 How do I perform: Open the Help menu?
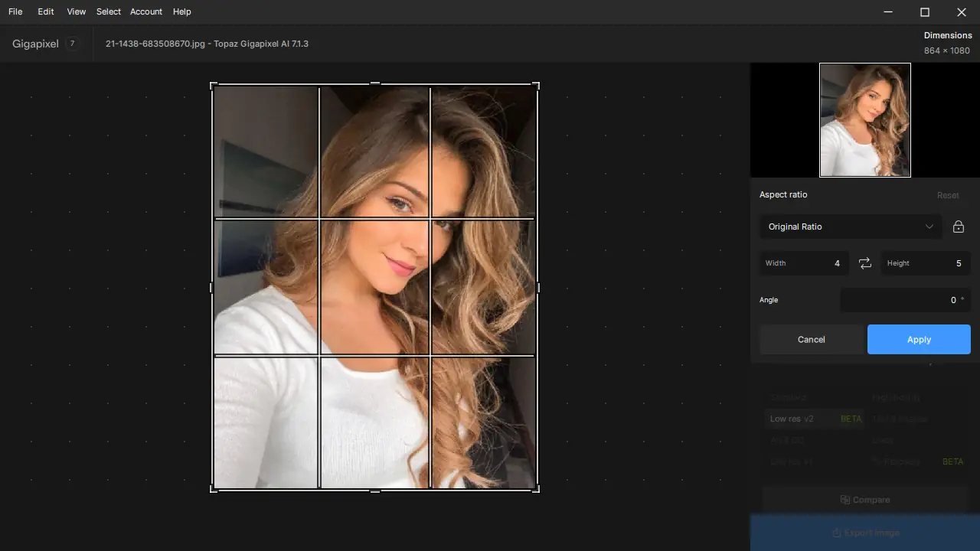click(182, 11)
